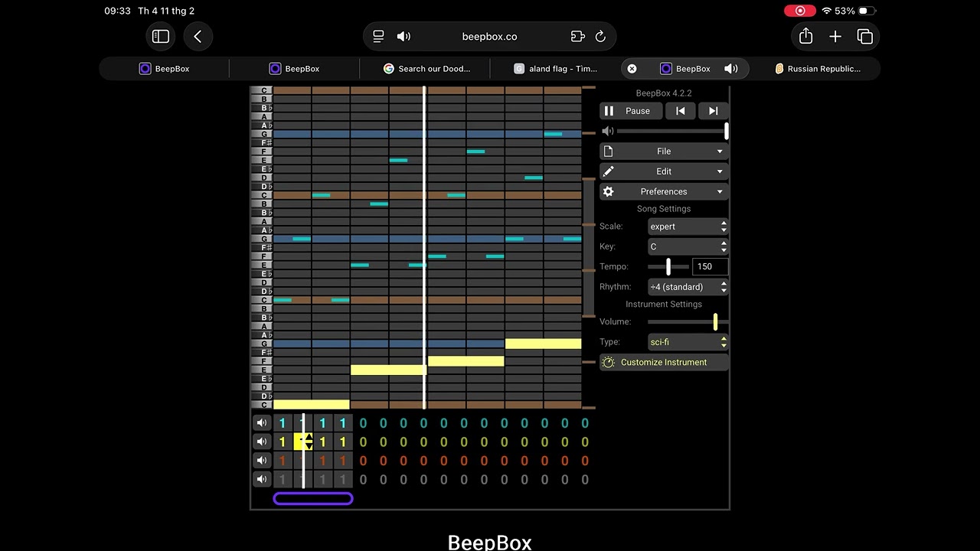Click the battery status icon
Screen dimensions: 980x551
pos(867,11)
